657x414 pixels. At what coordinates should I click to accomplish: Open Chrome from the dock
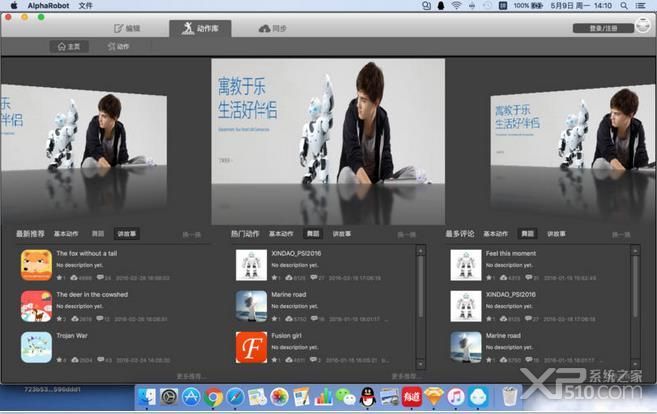coord(213,396)
